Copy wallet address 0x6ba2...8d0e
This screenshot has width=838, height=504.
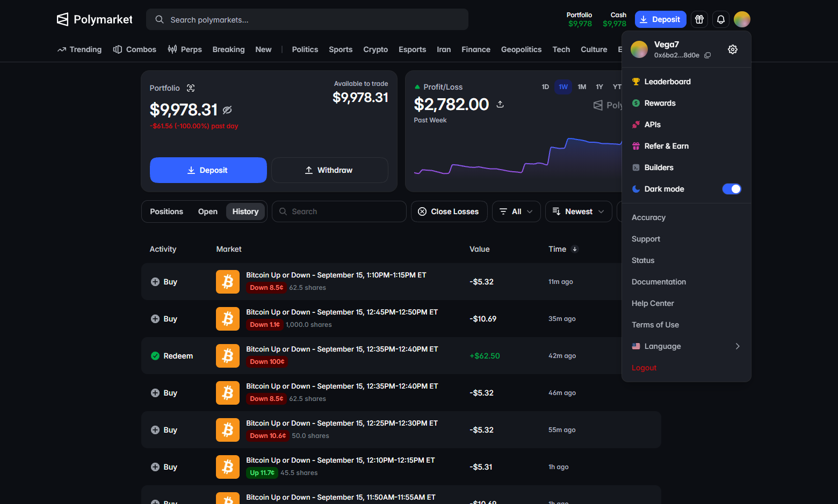tap(707, 55)
